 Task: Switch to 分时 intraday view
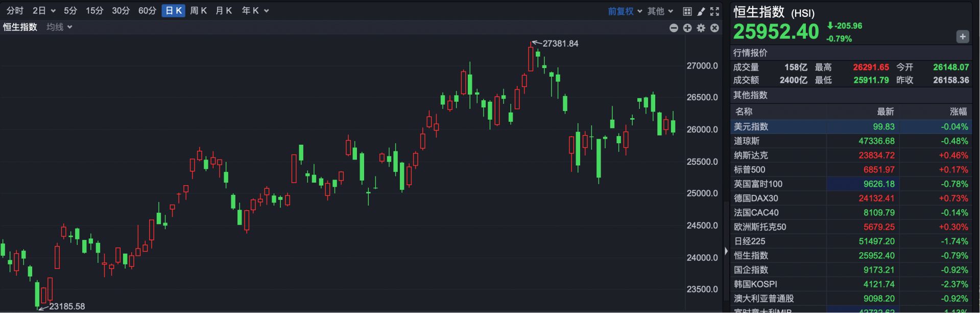[15, 11]
